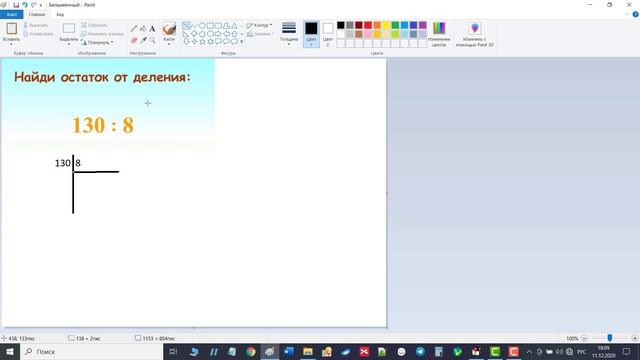640x360 pixels.
Task: Pick the yellow color swatch
Action: [x=386, y=25]
